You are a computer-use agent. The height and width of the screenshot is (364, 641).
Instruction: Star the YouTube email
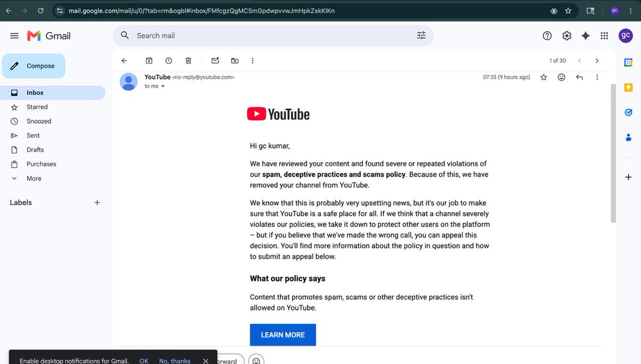(x=544, y=77)
